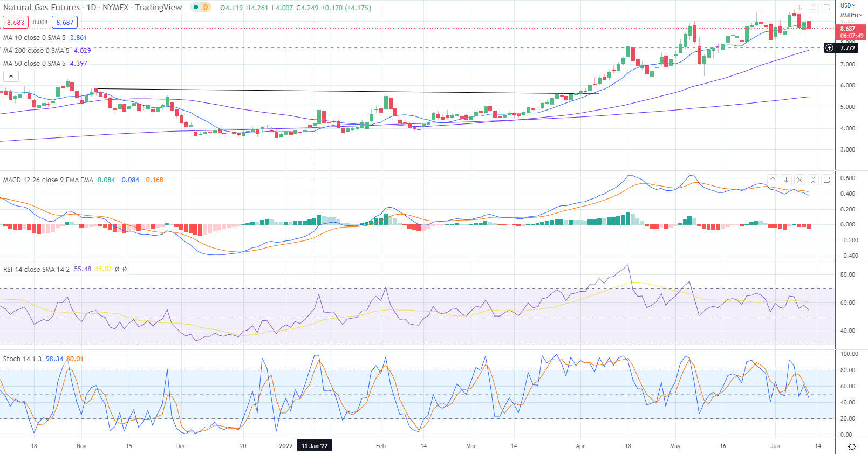Click the RSI value 55.48
The image size is (868, 454).
(83, 269)
